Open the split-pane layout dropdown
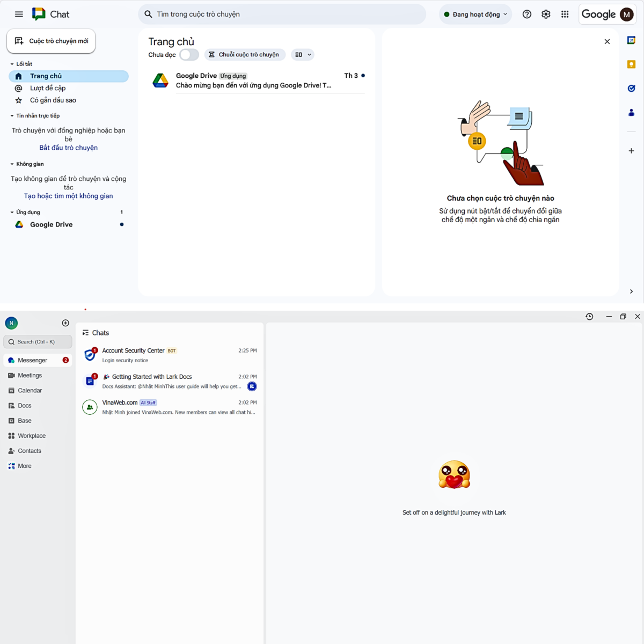This screenshot has height=644, width=644. coord(303,54)
